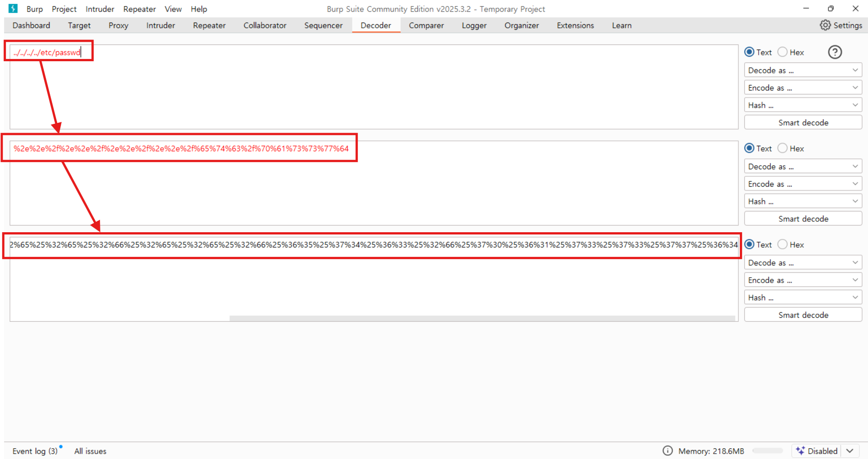The height and width of the screenshot is (459, 868).
Task: Open first row 'Hash ...' dropdown
Action: 803,105
